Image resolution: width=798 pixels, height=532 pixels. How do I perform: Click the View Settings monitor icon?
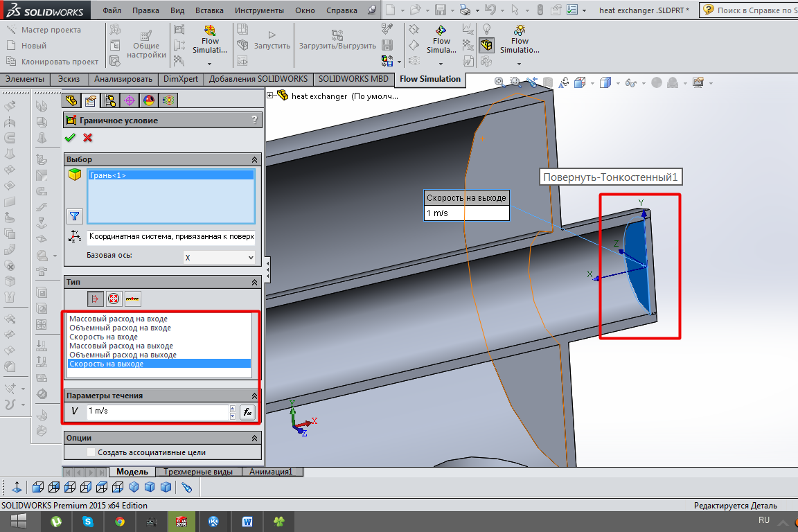[698, 82]
